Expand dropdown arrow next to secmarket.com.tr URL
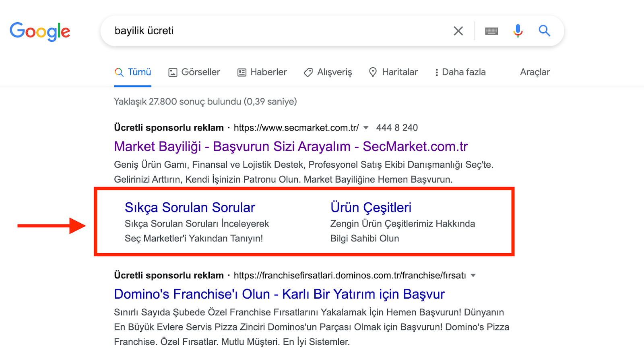 [x=366, y=128]
